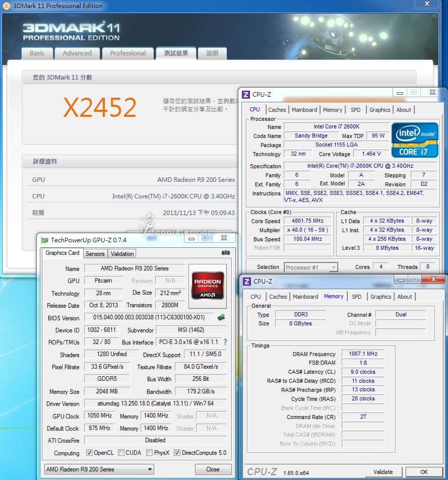Open the Basic tab in 3DMark
Image resolution: width=448 pixels, height=480 pixels.
pyautogui.click(x=37, y=53)
